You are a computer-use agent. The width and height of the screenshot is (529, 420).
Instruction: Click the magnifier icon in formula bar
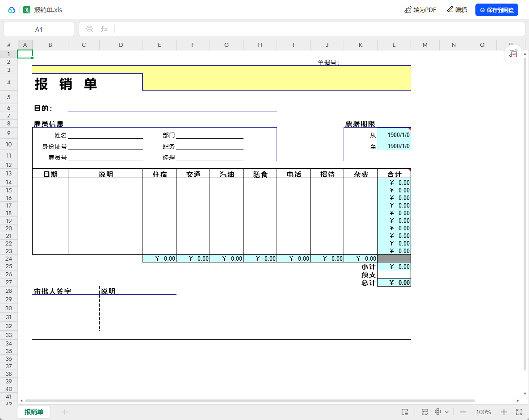[90, 29]
